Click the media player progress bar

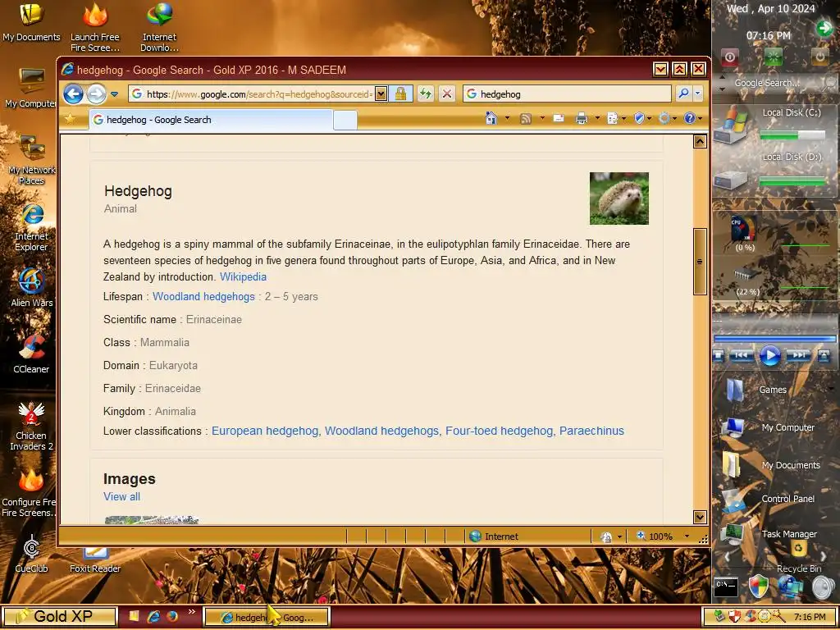coord(774,339)
